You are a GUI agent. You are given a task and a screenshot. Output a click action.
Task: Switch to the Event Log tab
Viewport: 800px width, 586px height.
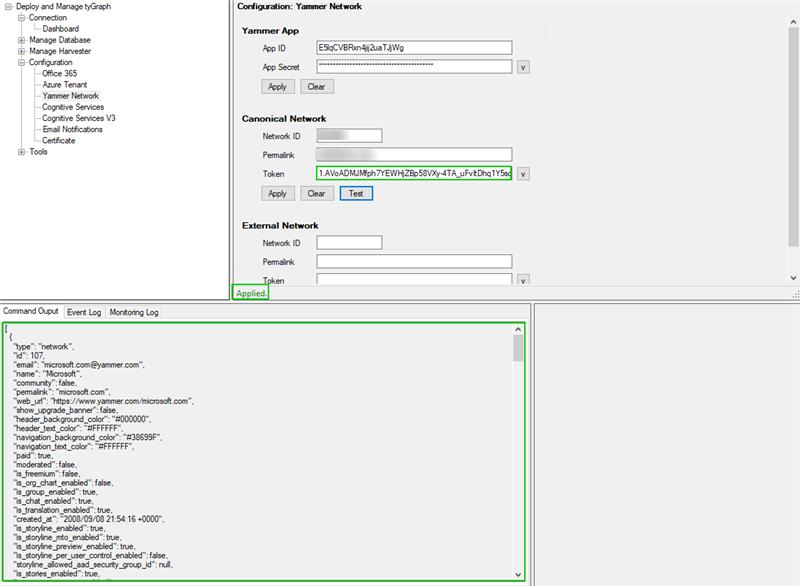click(x=84, y=312)
